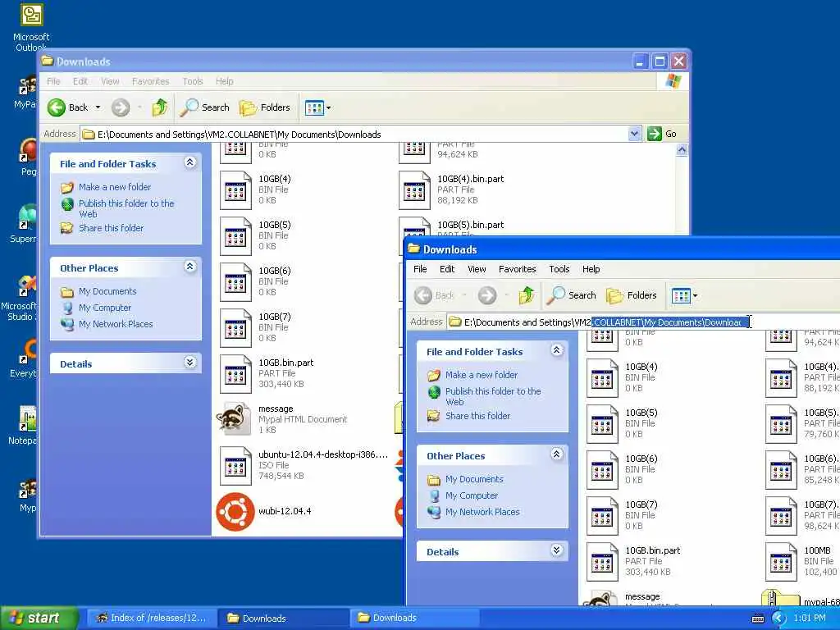
Task: Open My Computer link in front window
Action: click(x=472, y=495)
